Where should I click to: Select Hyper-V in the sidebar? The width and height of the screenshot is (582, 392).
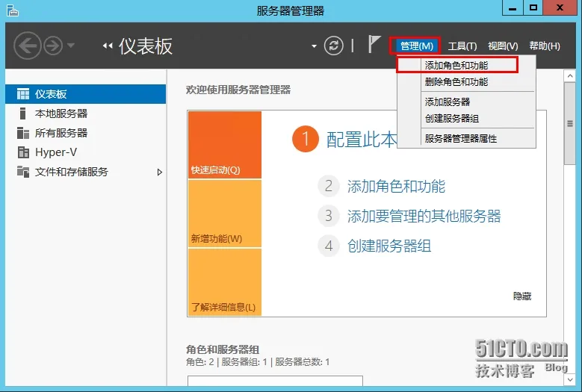[x=86, y=152]
